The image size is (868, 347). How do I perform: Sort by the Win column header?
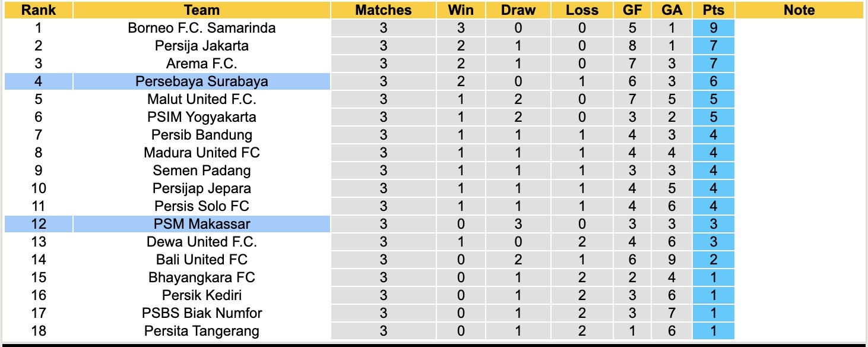pyautogui.click(x=461, y=10)
